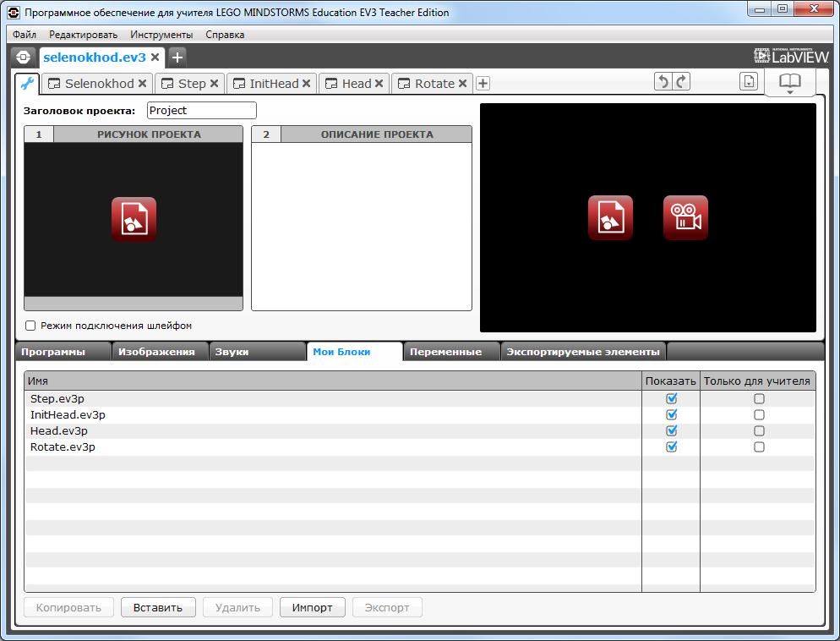Close the Step program tab
Image resolution: width=840 pixels, height=641 pixels.
click(x=214, y=84)
